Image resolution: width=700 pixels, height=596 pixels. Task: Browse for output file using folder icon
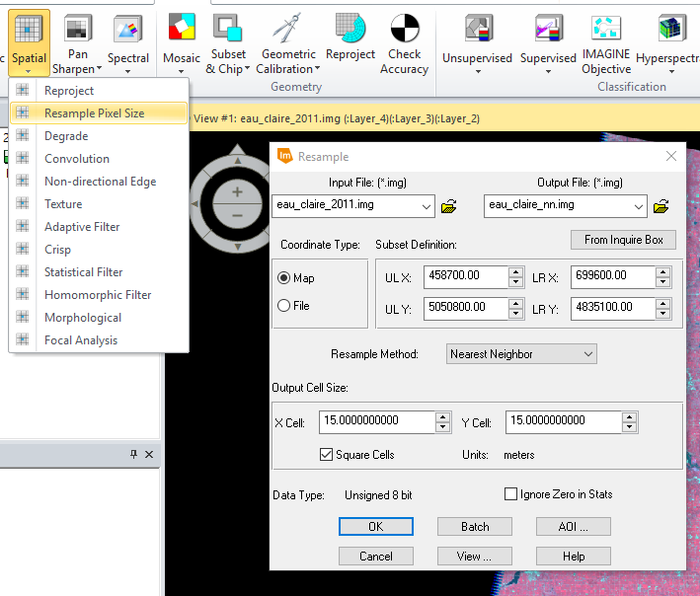point(661,206)
